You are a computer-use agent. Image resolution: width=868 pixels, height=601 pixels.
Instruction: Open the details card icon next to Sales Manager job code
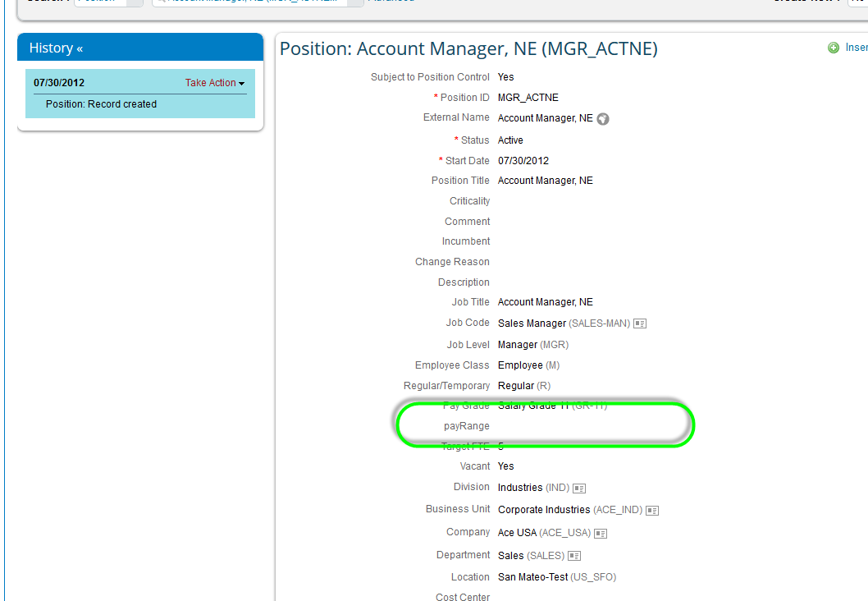pyautogui.click(x=640, y=323)
